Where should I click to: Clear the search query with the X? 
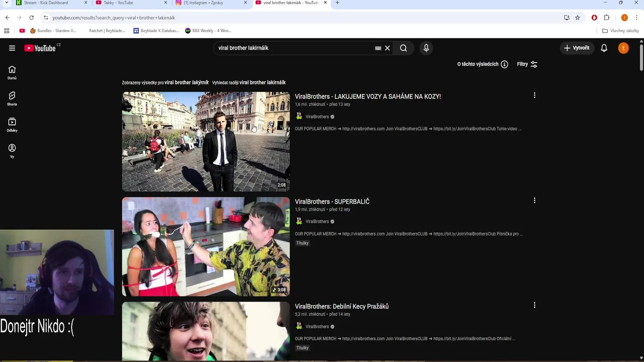click(x=387, y=48)
